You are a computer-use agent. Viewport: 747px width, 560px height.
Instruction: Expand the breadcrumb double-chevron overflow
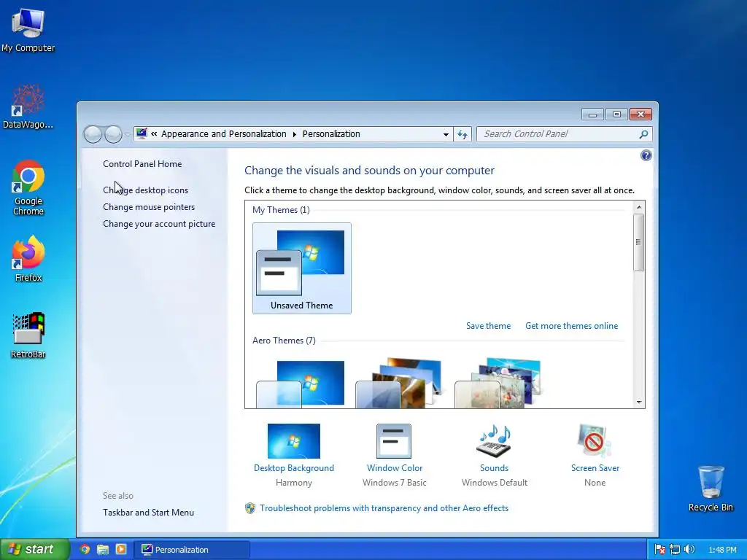tap(154, 134)
